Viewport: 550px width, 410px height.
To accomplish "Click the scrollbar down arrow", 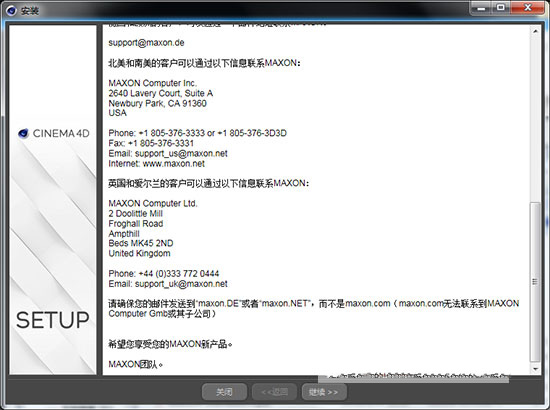I will [535, 369].
